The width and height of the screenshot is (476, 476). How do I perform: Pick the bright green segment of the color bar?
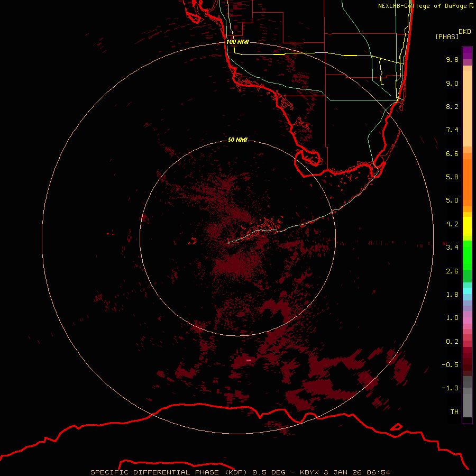(467, 255)
